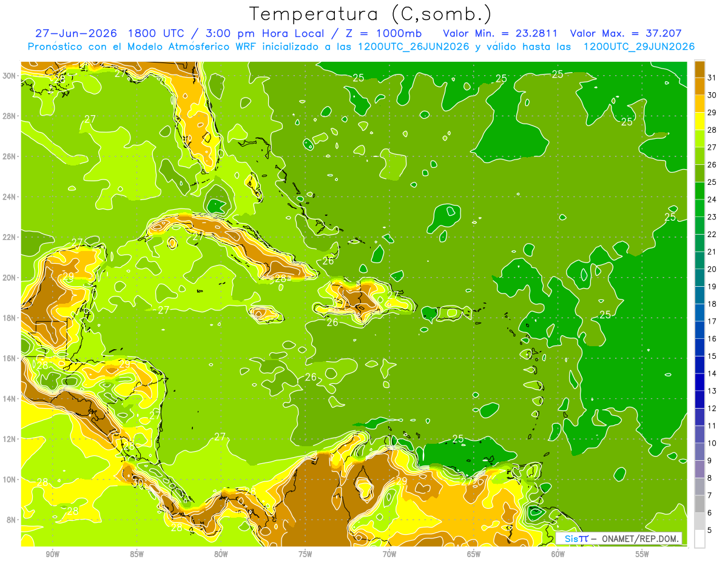Click the "65W" longitude axis label
This screenshot has height=562, width=728.
pos(474,554)
